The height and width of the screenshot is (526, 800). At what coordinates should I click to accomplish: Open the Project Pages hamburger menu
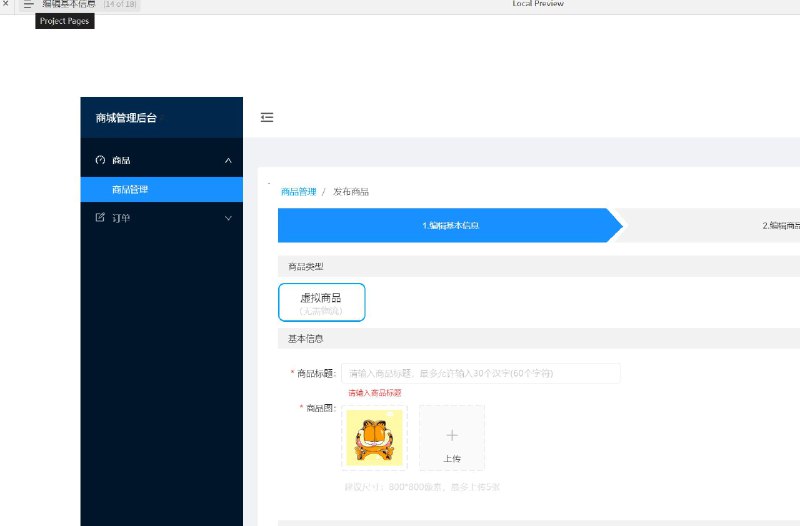(29, 5)
